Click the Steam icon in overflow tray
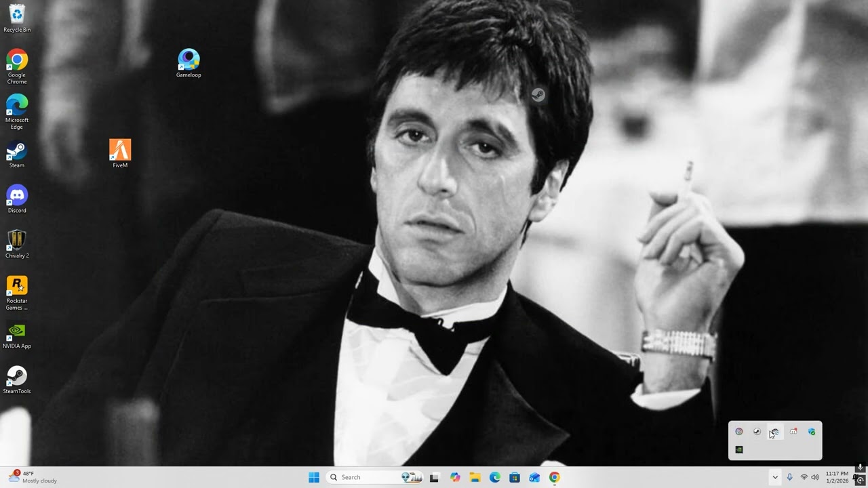This screenshot has width=868, height=488. tap(757, 432)
